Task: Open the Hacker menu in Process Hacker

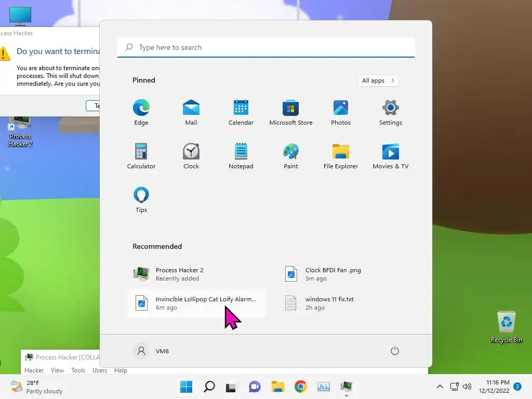Action: pyautogui.click(x=34, y=370)
